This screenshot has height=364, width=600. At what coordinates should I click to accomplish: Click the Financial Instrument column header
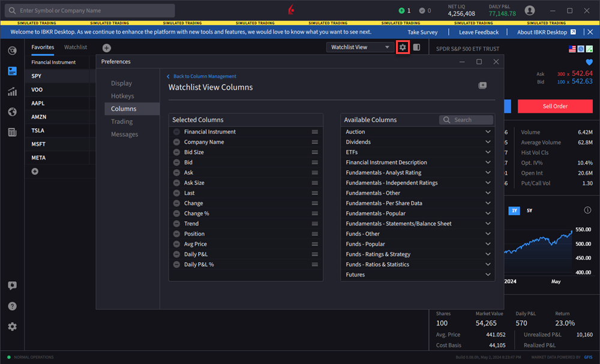[53, 62]
